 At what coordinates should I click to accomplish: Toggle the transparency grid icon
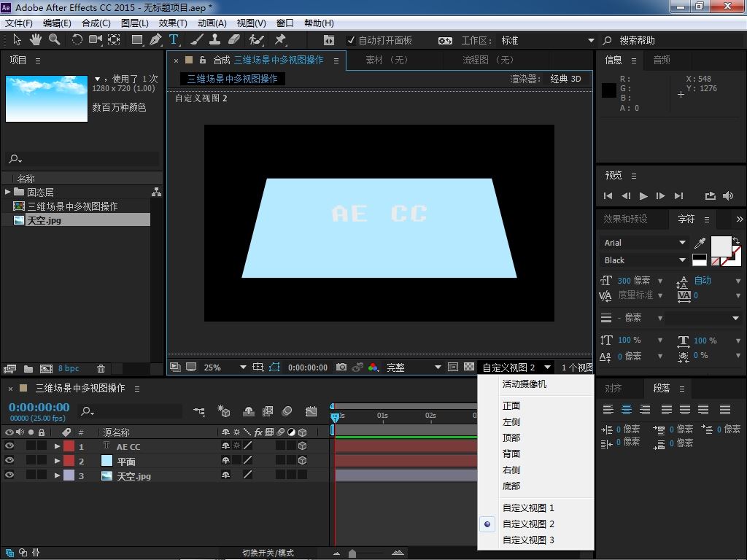click(469, 367)
